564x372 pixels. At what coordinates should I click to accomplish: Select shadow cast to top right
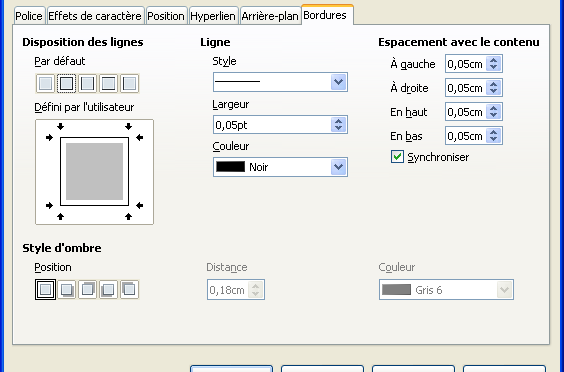pos(87,289)
